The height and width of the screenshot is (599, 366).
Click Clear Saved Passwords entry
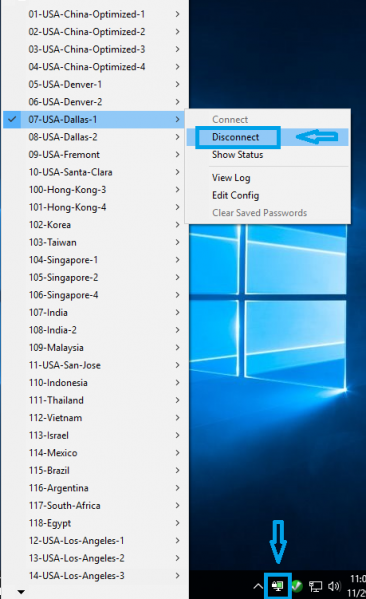(x=259, y=213)
